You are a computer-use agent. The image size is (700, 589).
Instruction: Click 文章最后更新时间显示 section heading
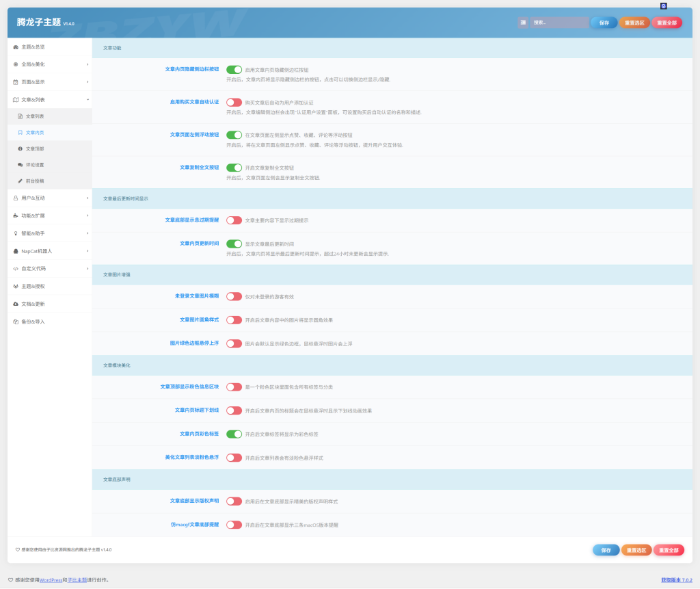point(126,199)
